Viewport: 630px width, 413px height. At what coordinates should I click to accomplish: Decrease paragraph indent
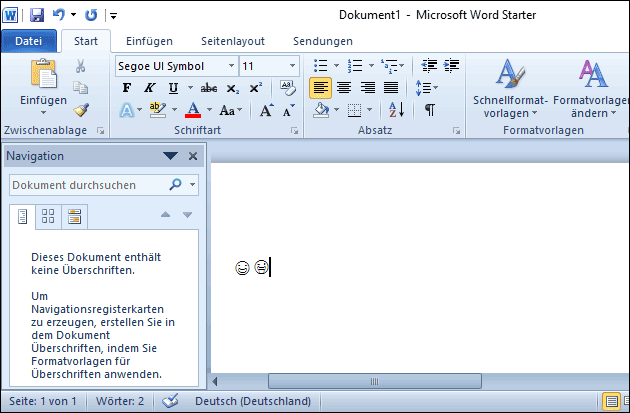[429, 65]
